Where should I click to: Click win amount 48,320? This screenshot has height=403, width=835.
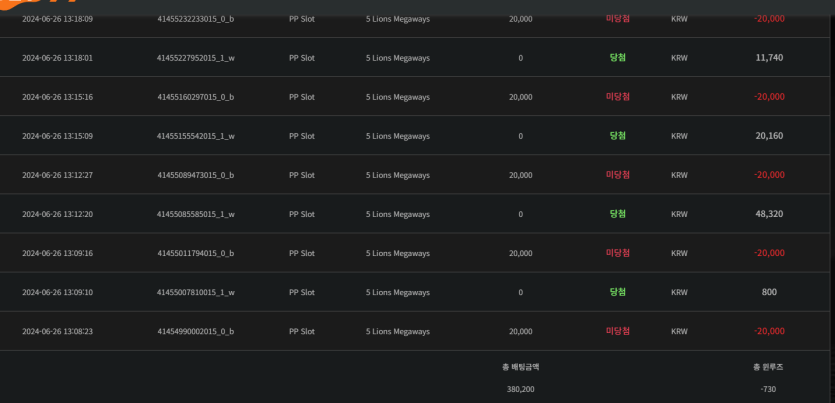tap(769, 214)
